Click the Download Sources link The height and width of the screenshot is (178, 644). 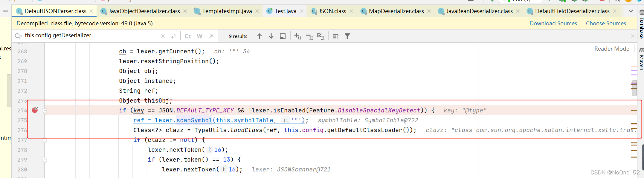click(553, 23)
